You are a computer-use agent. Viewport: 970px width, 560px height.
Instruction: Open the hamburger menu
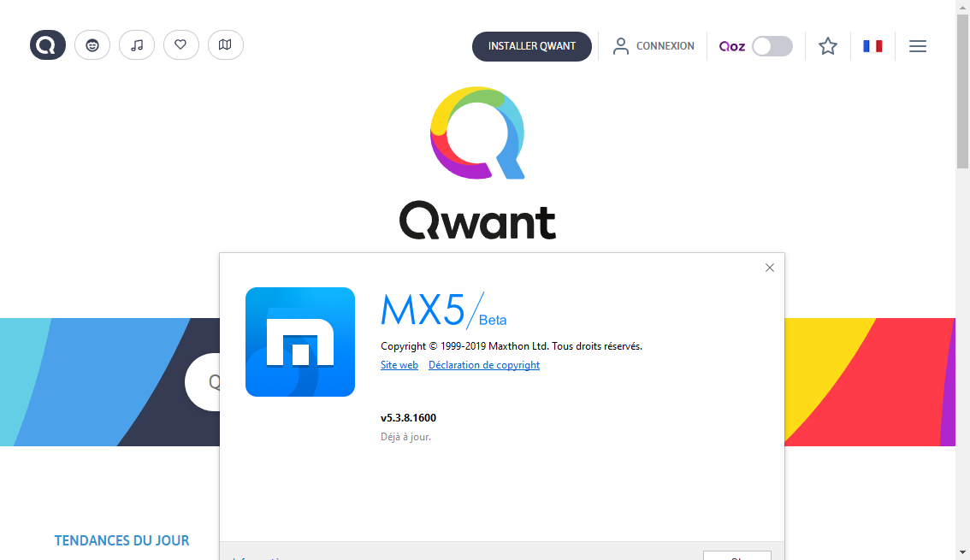click(918, 46)
